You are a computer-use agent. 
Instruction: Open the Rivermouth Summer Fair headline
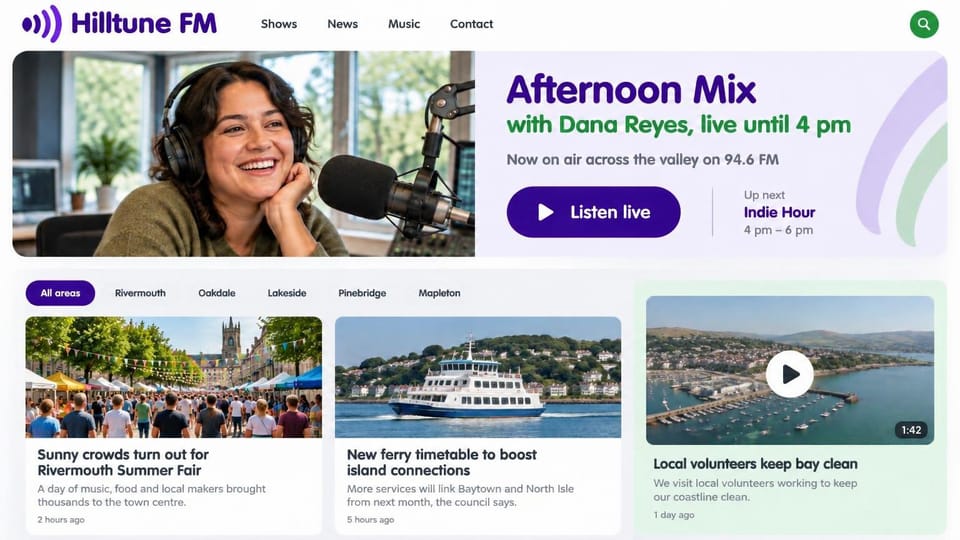[x=123, y=462]
